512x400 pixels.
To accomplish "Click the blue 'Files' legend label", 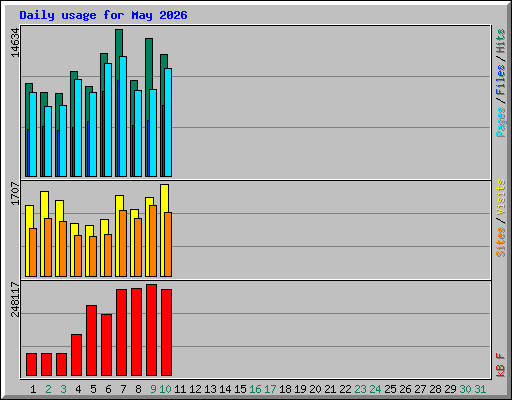I will click(x=501, y=80).
